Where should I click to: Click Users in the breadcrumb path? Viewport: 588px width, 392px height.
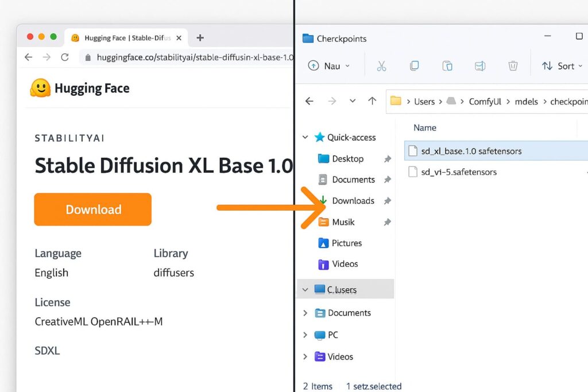[x=424, y=102]
